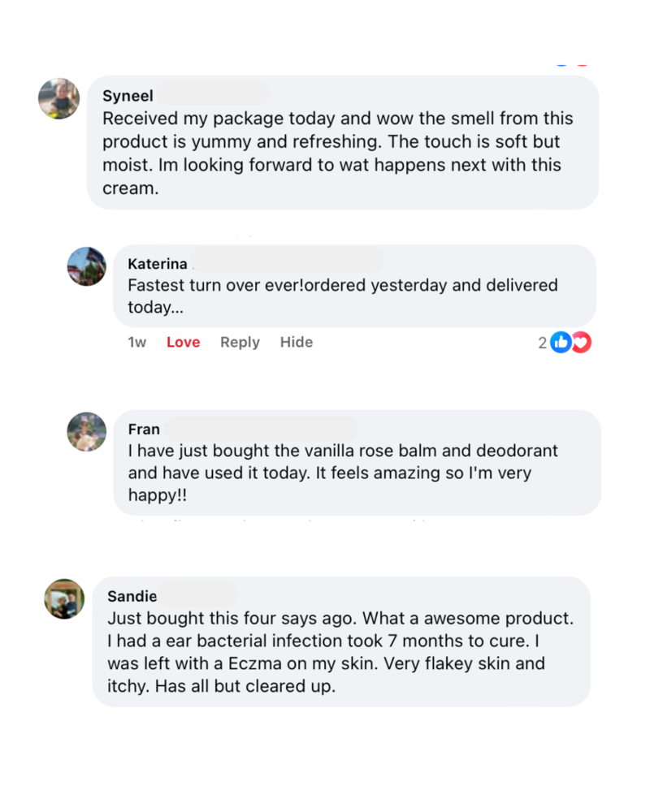Open Syneel's profile picture

pyautogui.click(x=58, y=98)
